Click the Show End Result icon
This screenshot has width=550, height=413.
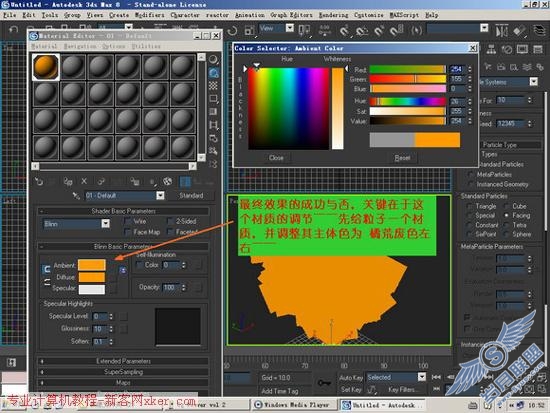[x=185, y=181]
